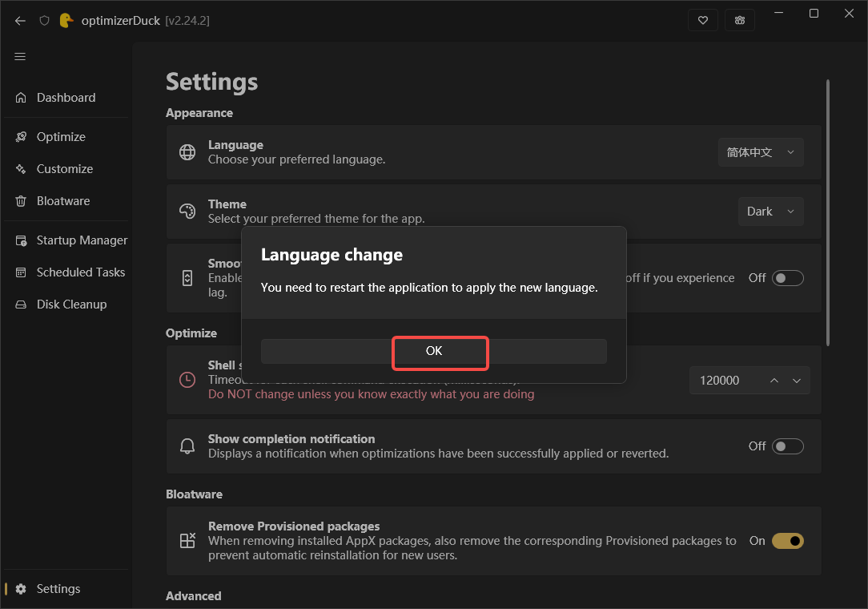Open Scheduled Tasks

(66, 272)
